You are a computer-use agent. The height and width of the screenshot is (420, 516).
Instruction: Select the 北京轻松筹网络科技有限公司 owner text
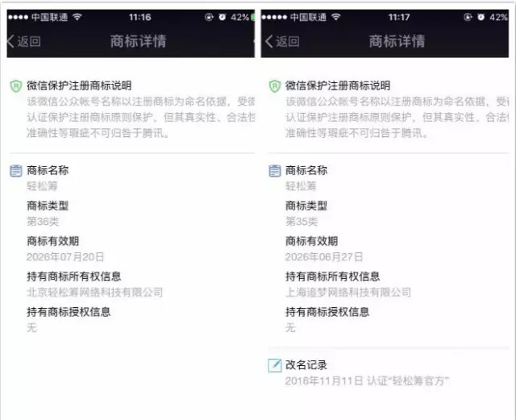[x=95, y=292]
